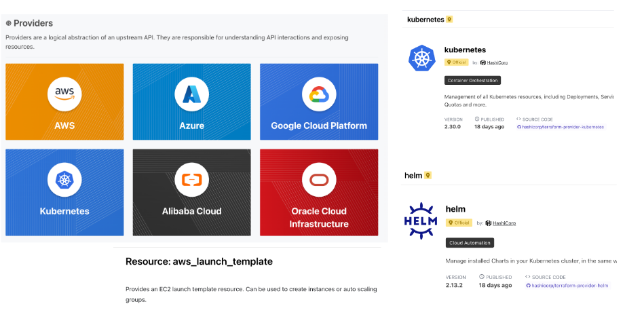Click the Container Orchestration tag
The image size is (644, 323).
[x=472, y=81]
